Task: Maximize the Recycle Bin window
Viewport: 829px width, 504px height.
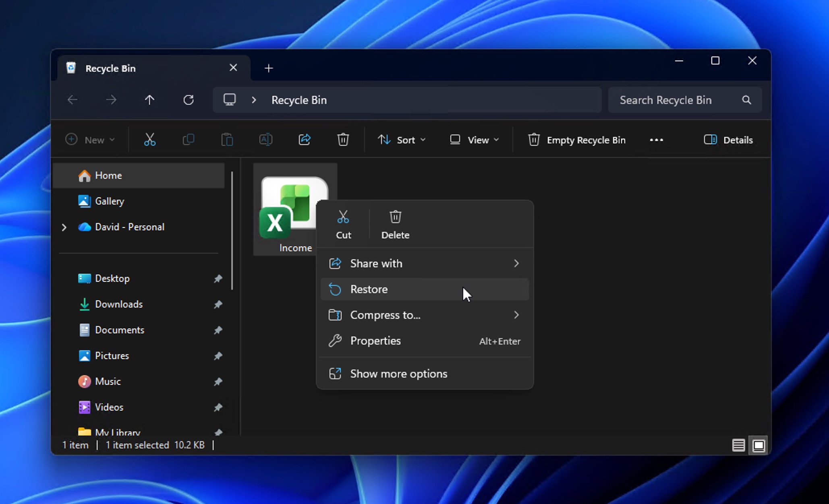Action: point(715,61)
